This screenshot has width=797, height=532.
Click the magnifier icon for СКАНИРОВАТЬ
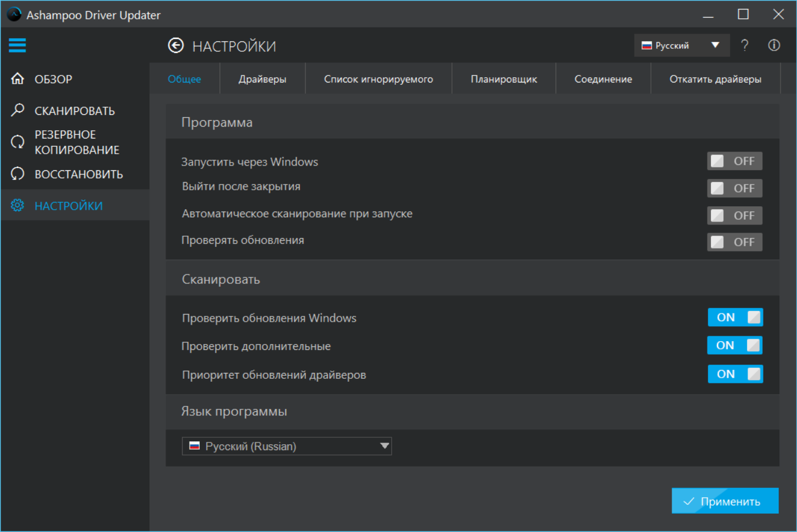[x=18, y=110]
